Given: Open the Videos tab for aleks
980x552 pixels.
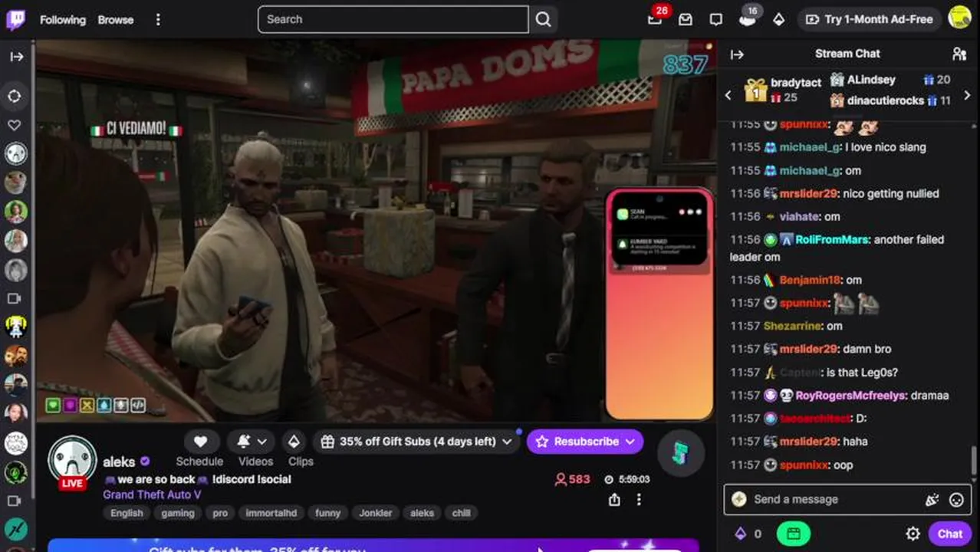Looking at the screenshot, I should point(255,462).
